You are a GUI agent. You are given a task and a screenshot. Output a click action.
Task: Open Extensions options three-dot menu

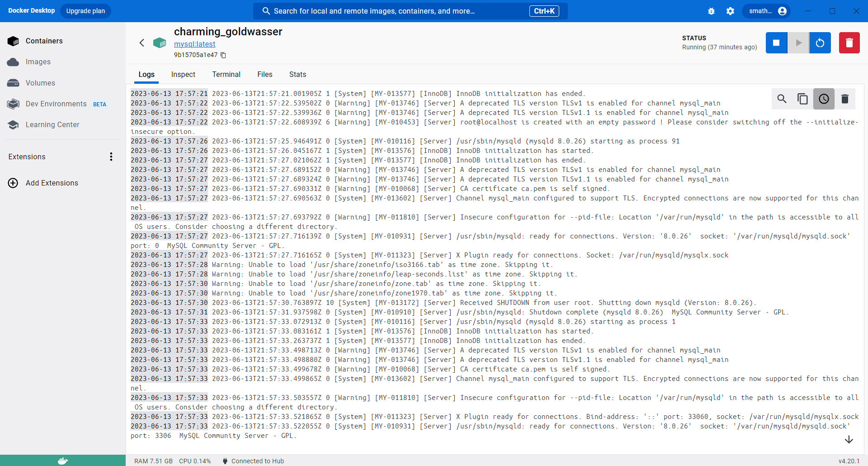(x=111, y=157)
